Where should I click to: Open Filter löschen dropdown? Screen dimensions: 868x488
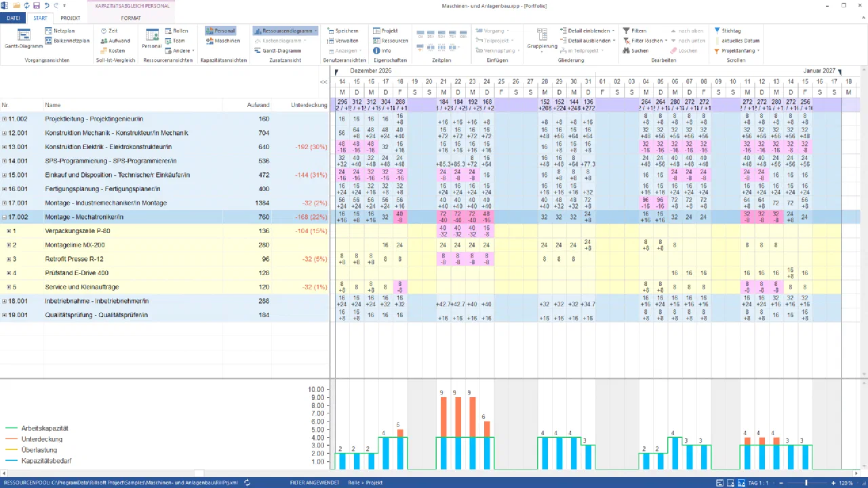645,41
